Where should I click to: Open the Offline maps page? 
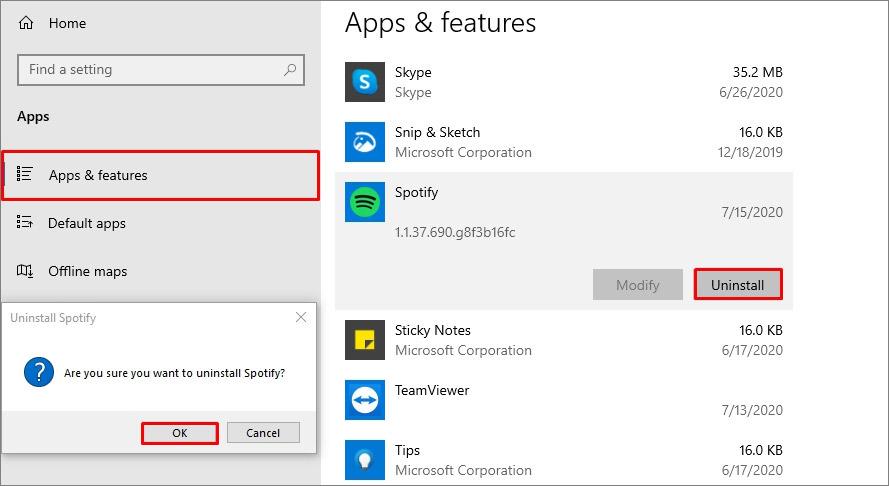[88, 271]
